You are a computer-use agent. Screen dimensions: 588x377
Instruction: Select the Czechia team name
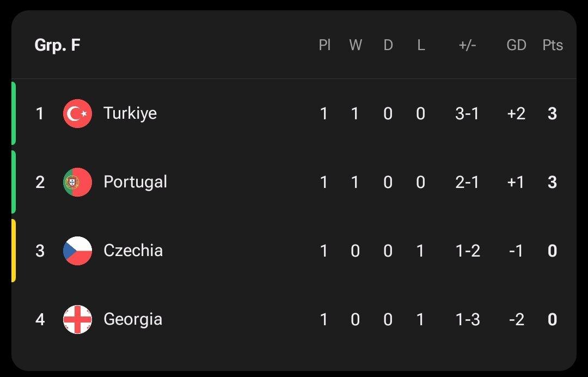[x=133, y=251]
